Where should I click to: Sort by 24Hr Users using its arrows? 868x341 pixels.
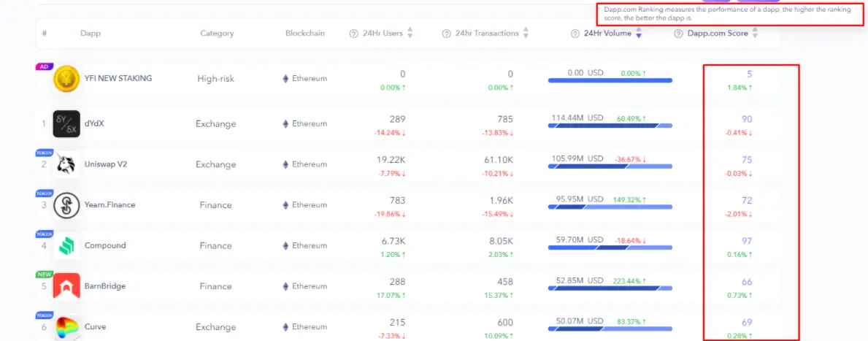coord(410,33)
